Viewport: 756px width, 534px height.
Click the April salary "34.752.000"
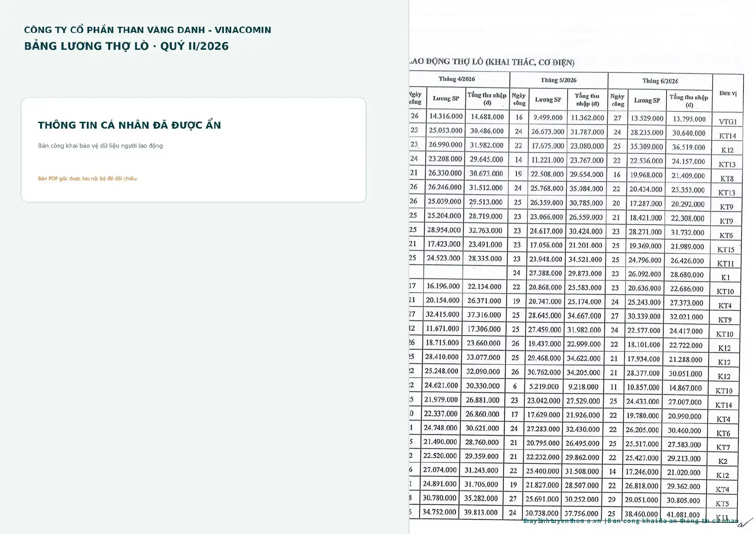coord(439,512)
